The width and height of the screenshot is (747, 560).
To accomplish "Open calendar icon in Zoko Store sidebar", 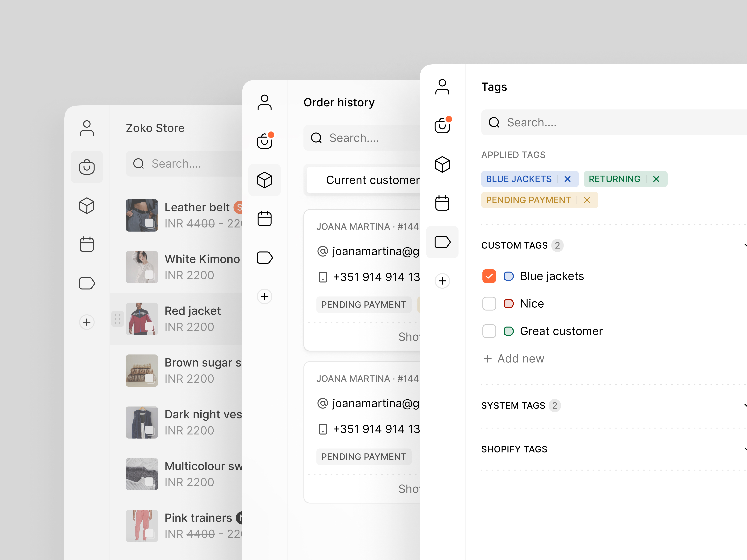I will [x=87, y=244].
